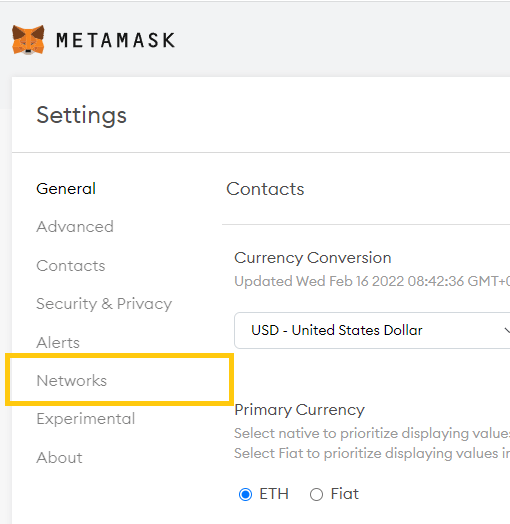Click the Settings page title
This screenshot has width=510, height=524.
[x=82, y=115]
